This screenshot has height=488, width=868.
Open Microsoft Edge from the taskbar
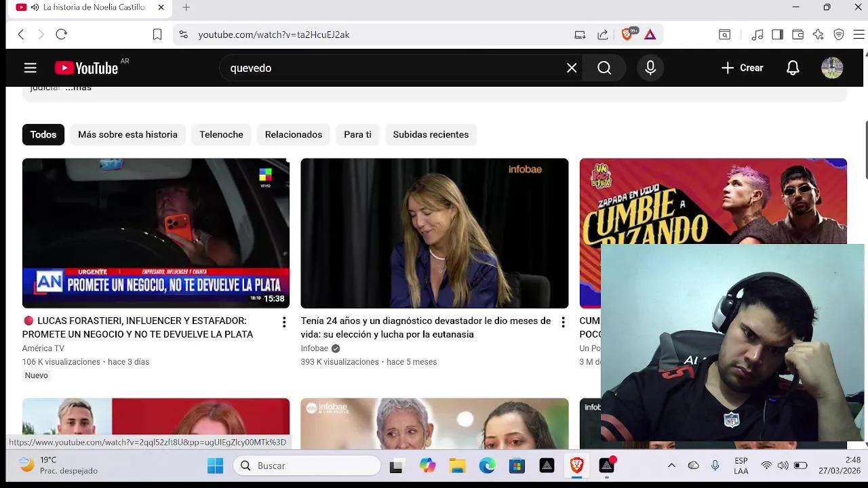coord(488,466)
